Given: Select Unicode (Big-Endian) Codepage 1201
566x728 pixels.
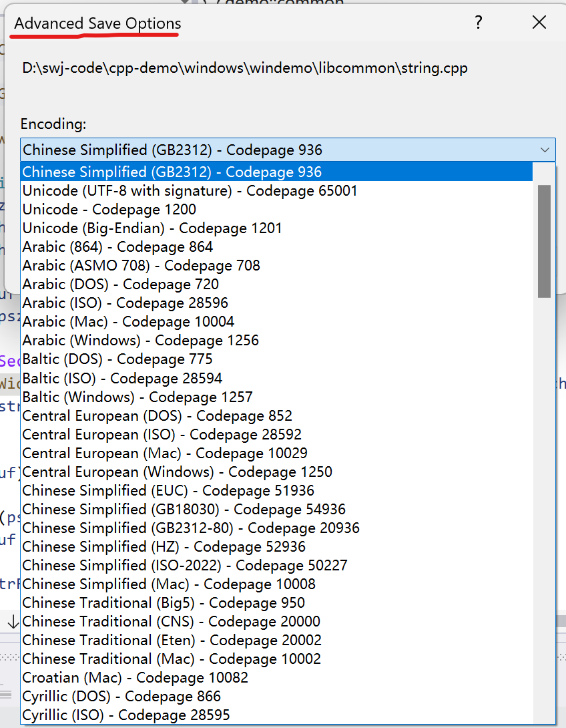Looking at the screenshot, I should 152,228.
